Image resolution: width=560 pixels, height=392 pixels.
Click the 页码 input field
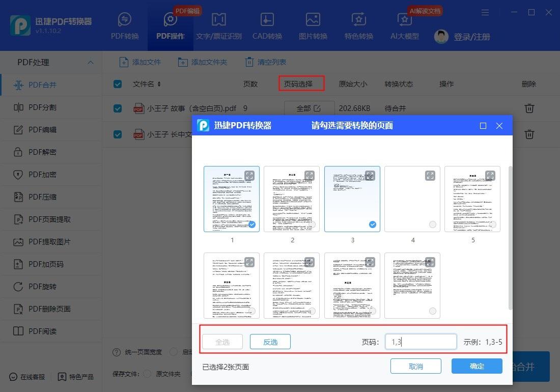pyautogui.click(x=421, y=342)
